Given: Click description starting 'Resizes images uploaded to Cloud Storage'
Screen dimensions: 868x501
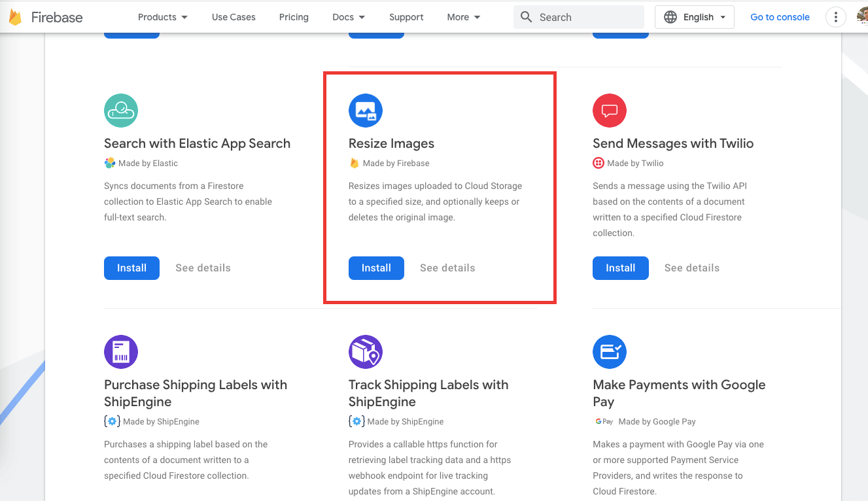Looking at the screenshot, I should [435, 201].
